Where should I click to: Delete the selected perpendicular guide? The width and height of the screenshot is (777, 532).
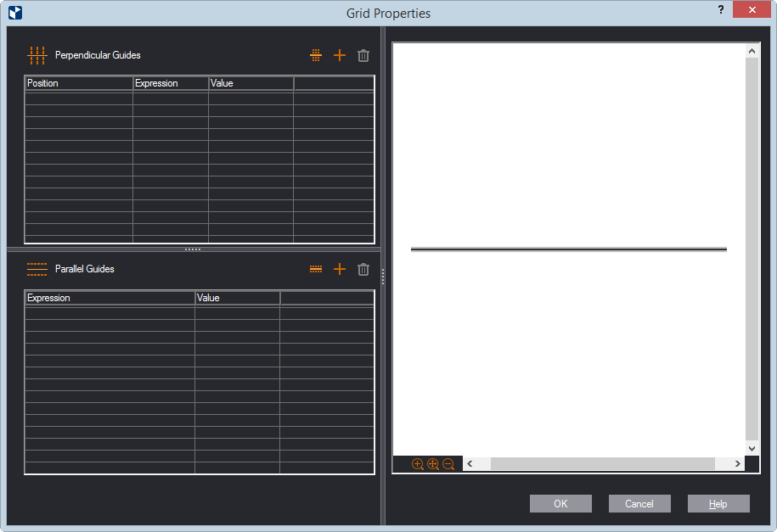(363, 54)
